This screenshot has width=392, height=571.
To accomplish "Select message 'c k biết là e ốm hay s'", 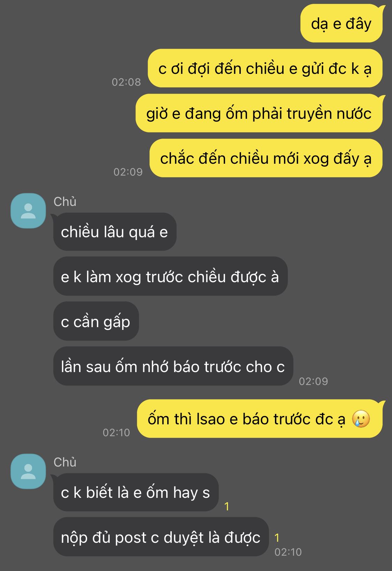I will 136,492.
